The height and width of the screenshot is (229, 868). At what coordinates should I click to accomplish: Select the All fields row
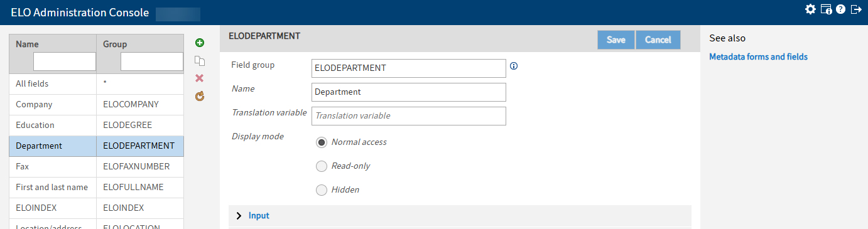pos(96,84)
